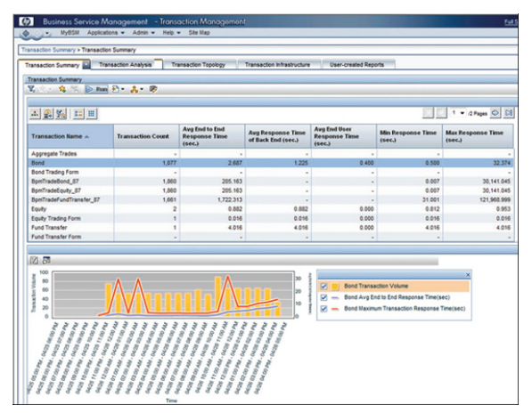
Task: Open the topology hierarchy dropdown arrow
Action: (142, 89)
